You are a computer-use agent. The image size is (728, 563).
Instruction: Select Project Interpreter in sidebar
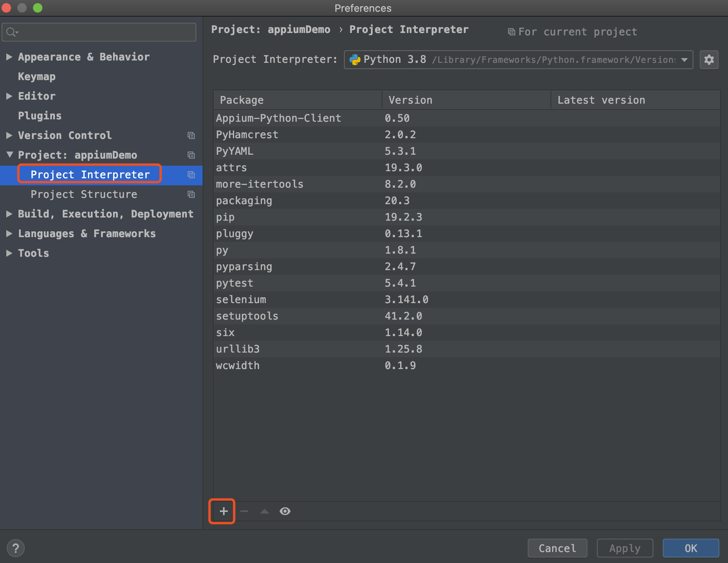90,175
